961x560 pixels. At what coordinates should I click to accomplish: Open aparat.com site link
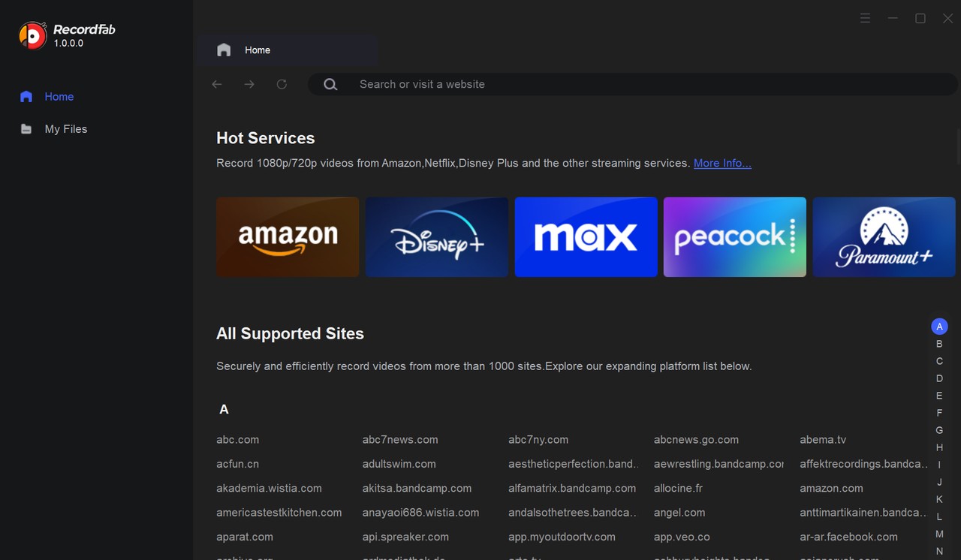(x=245, y=537)
